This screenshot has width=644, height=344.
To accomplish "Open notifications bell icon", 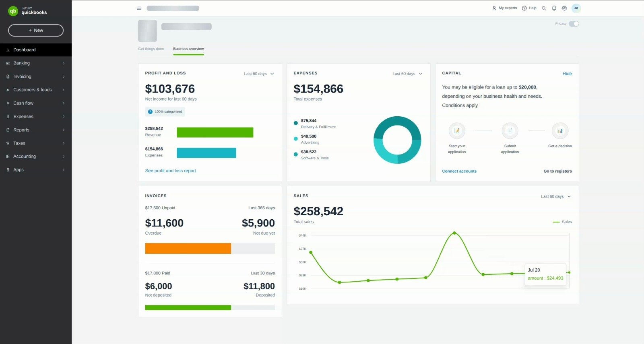I will tap(554, 8).
